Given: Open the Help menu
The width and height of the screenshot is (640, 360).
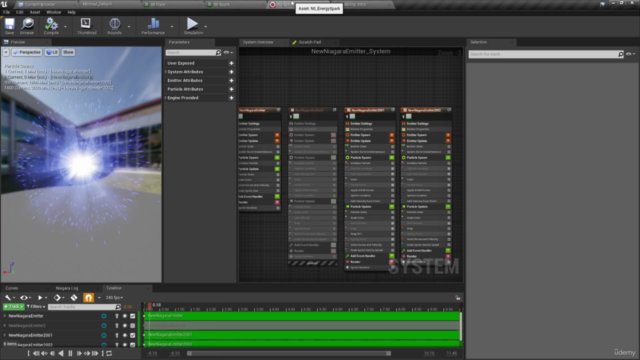Looking at the screenshot, I should [71, 12].
